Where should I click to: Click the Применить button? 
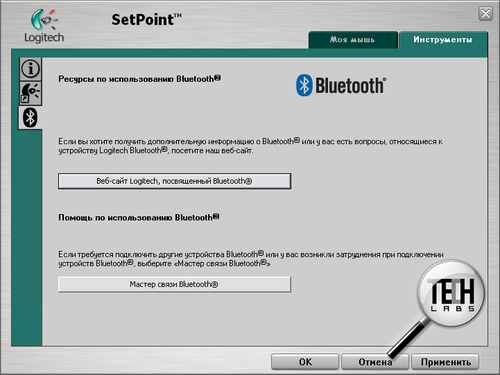pyautogui.click(x=445, y=362)
